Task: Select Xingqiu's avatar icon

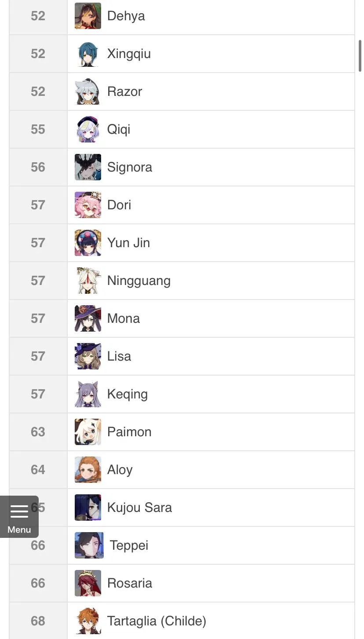Action: [x=88, y=54]
